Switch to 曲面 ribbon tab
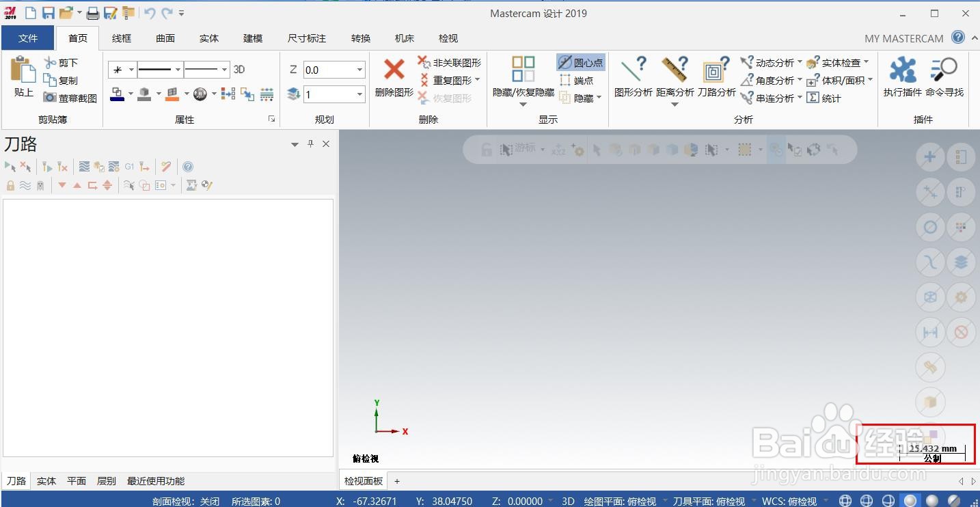The width and height of the screenshot is (980, 507). click(165, 38)
